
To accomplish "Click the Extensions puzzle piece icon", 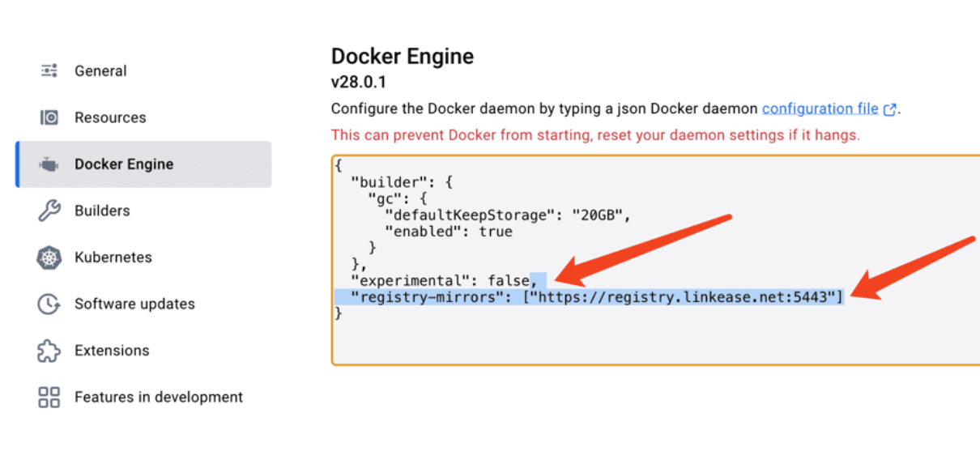I will [x=49, y=351].
